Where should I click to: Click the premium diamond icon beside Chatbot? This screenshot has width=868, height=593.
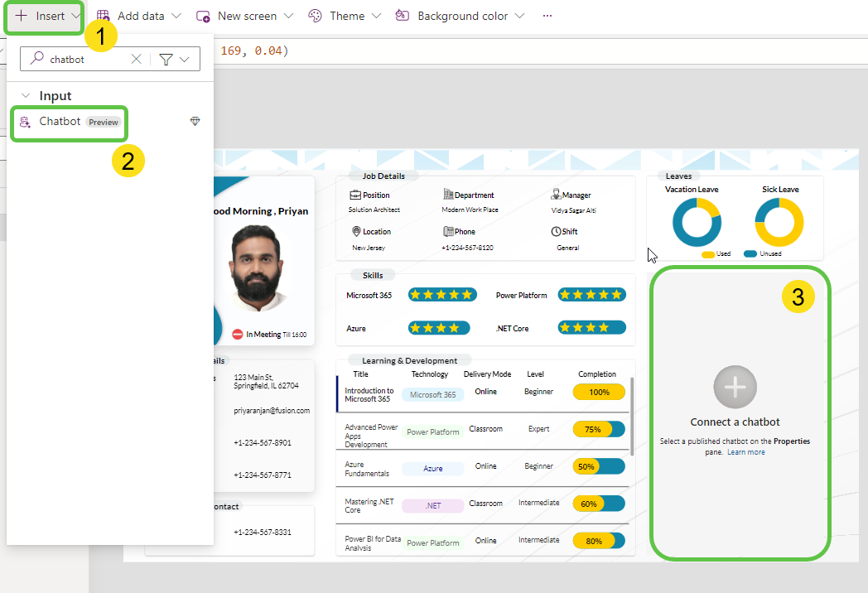coord(195,122)
